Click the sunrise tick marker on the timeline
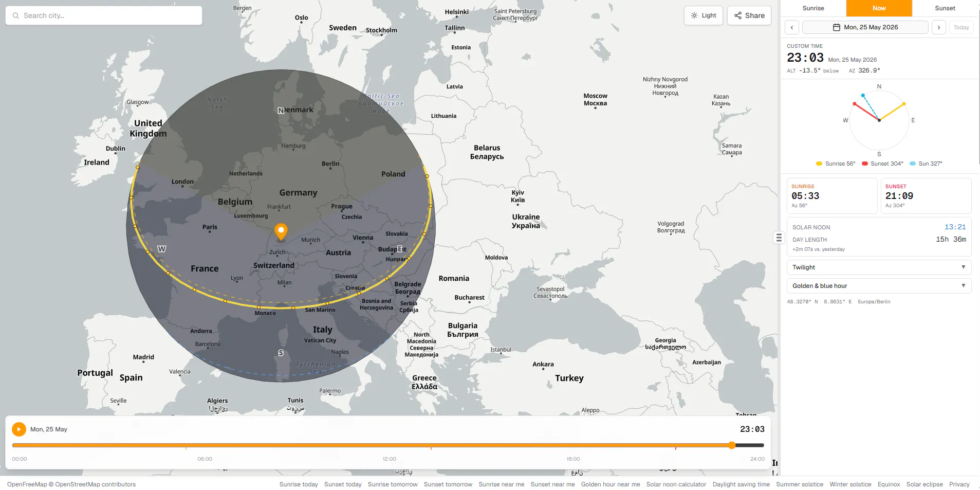980x490 pixels. point(186,448)
